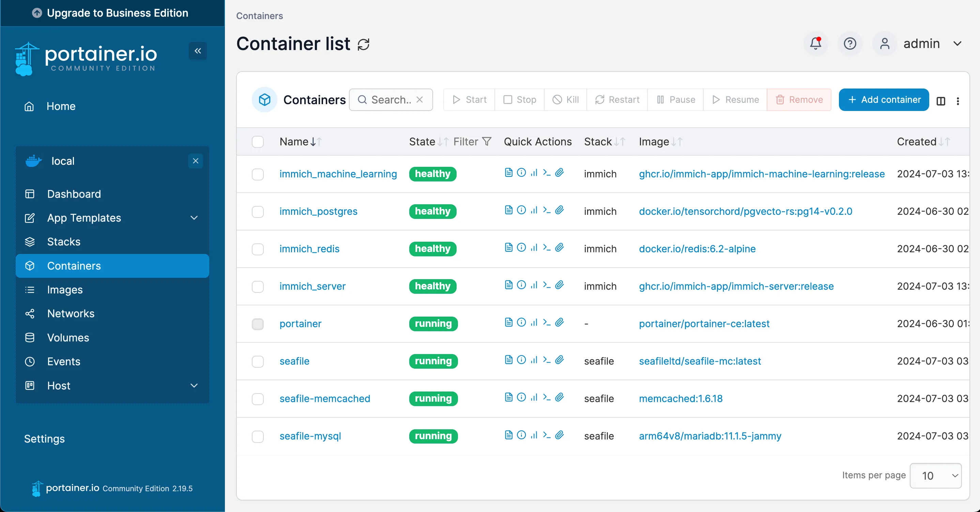This screenshot has height=512, width=980.
Task: Check the select-all containers checkbox
Action: 258,142
